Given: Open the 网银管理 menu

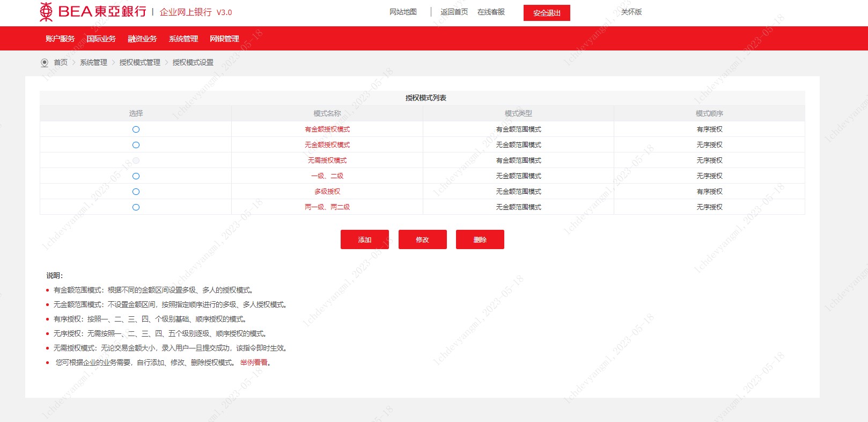Looking at the screenshot, I should [x=224, y=39].
